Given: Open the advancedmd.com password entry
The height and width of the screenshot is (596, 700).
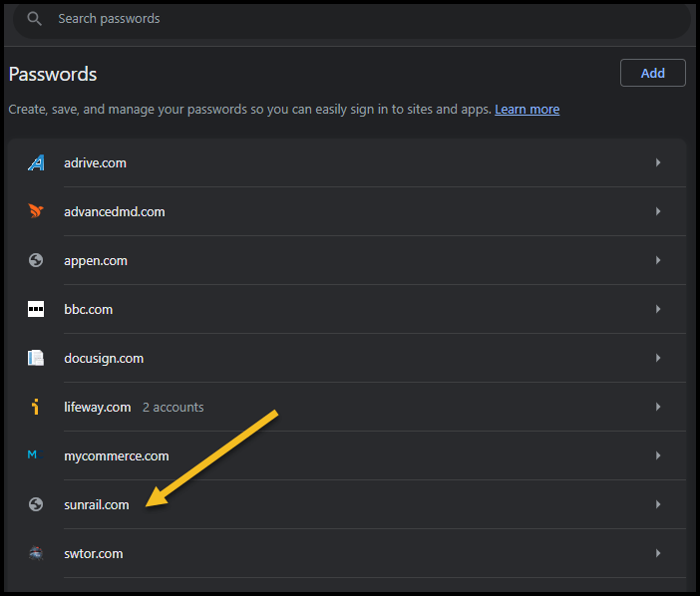Looking at the screenshot, I should [x=347, y=211].
